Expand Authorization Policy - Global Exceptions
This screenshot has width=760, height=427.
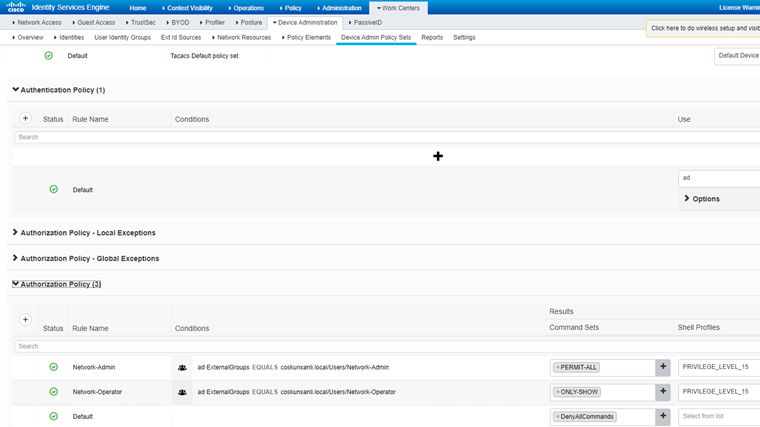pos(15,258)
